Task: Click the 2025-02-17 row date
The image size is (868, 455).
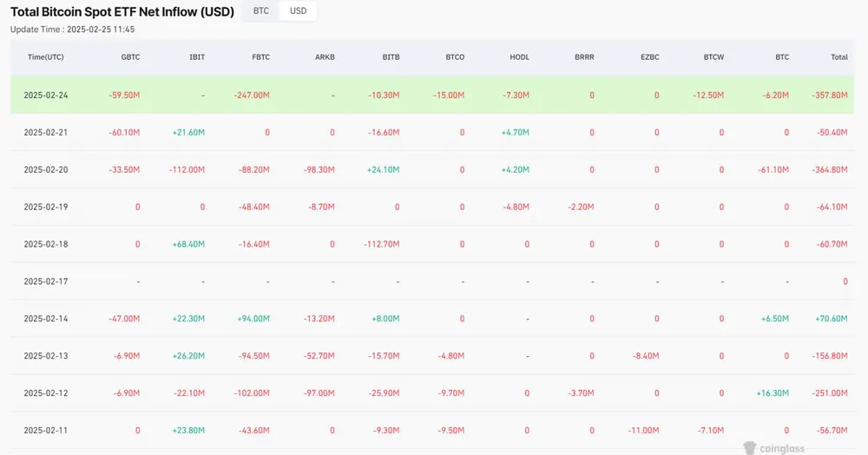Action: click(x=45, y=281)
